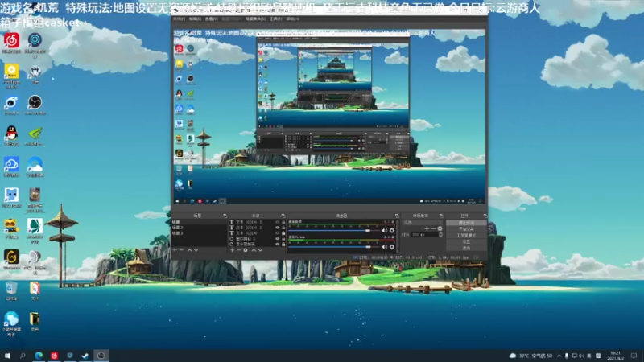
Task: Open the 查看 menu in OBS
Action: [x=211, y=19]
